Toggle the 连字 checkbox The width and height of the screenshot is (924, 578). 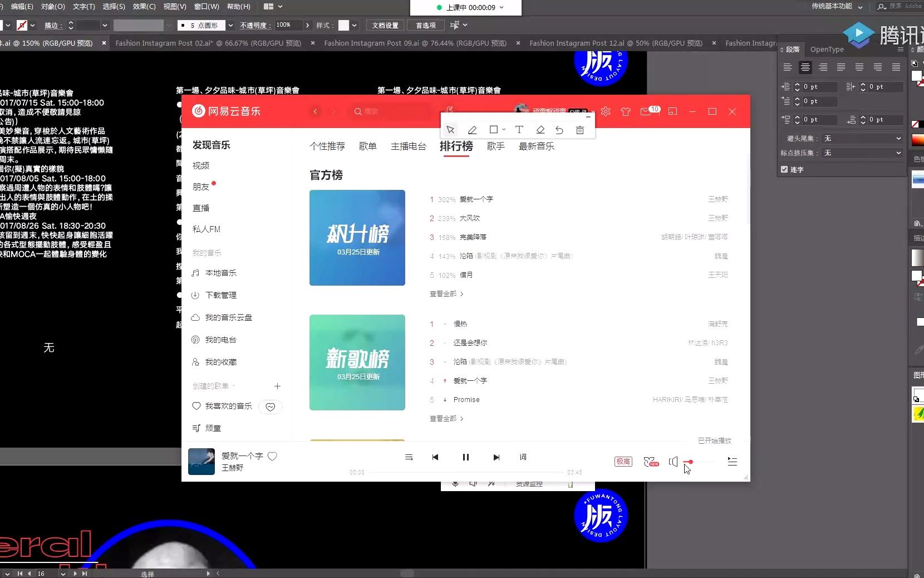(784, 169)
